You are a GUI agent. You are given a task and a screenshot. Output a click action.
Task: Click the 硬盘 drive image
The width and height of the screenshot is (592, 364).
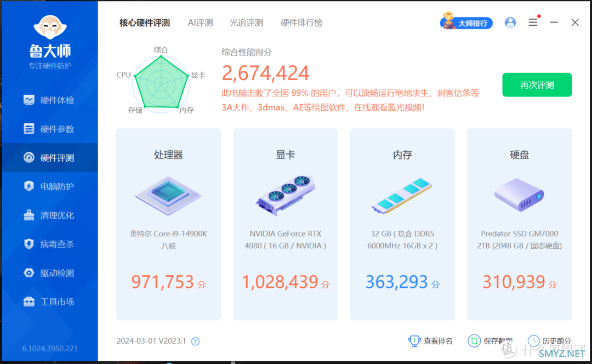tap(520, 195)
